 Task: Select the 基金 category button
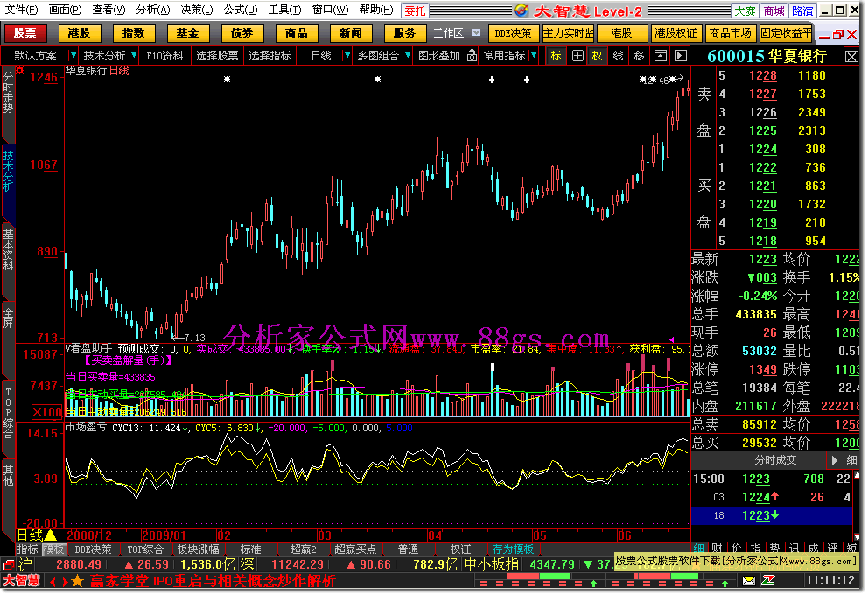coord(188,33)
